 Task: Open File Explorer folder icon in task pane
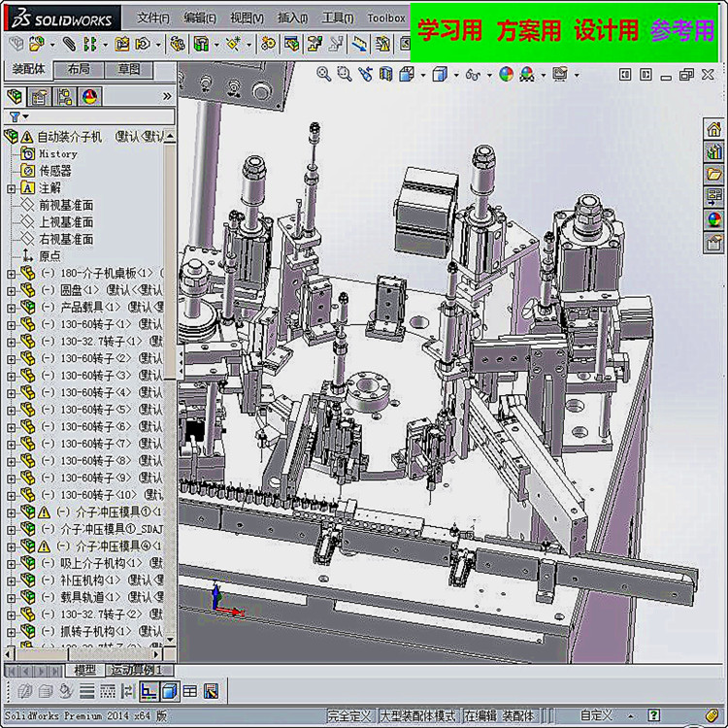coord(714,174)
